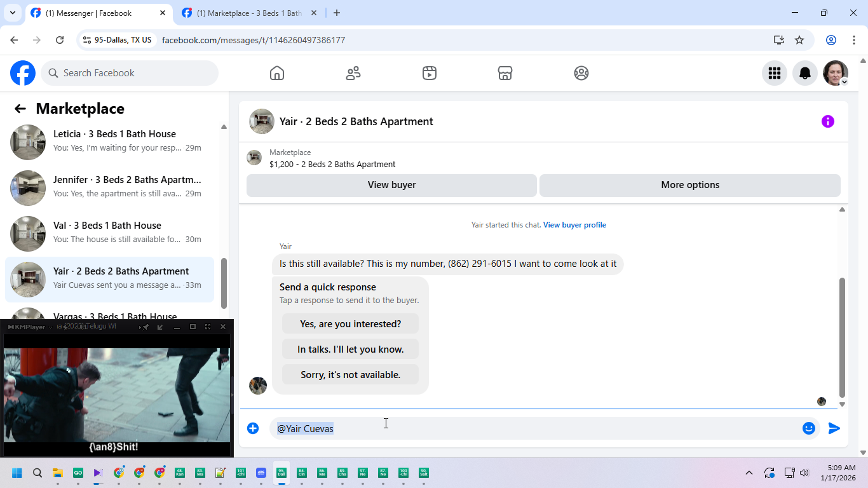Open Windows Start button in taskbar
The height and width of the screenshot is (488, 868).
pos(17,473)
